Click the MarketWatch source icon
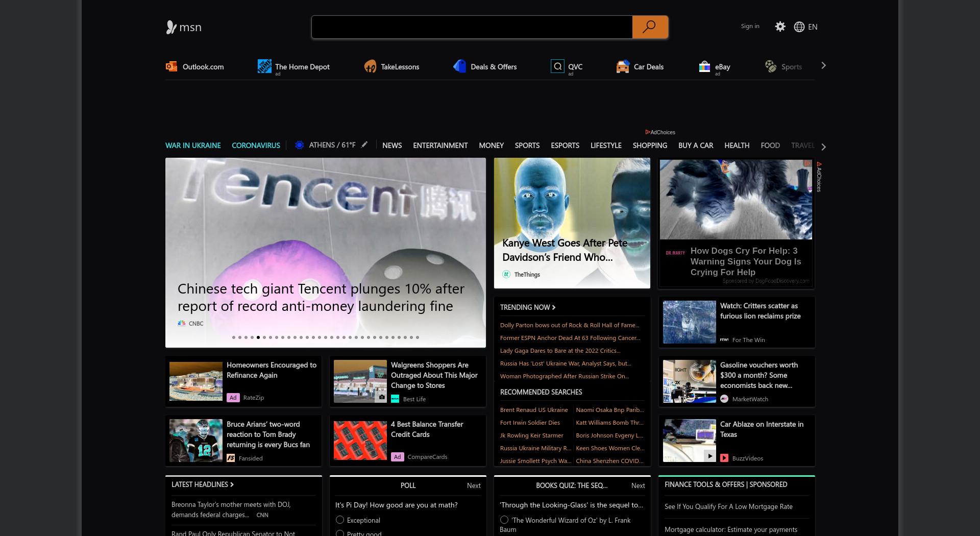 [x=724, y=399]
